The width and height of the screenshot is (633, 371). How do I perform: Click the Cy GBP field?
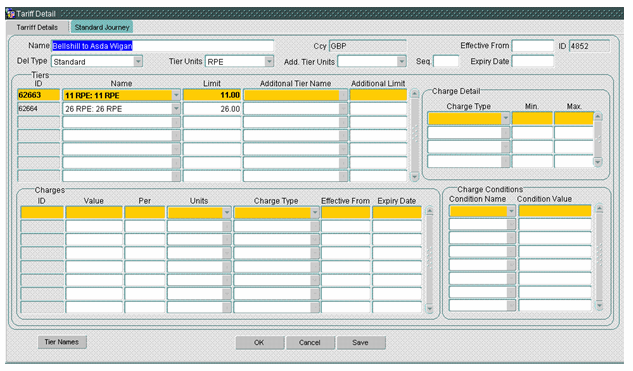pos(368,46)
